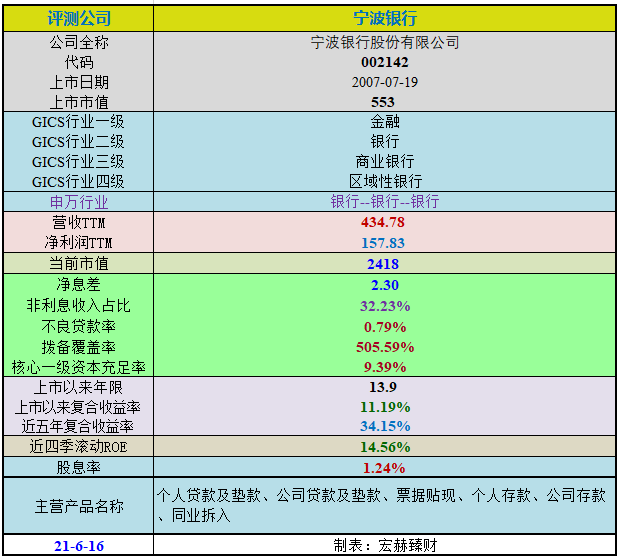Click the label 近四季滚动ROE
The width and height of the screenshot is (619, 557).
79,447
